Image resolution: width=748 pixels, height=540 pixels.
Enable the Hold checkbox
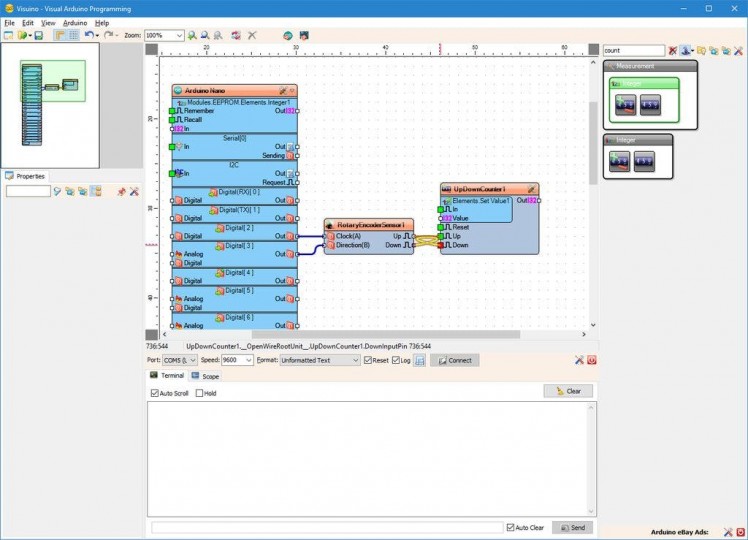199,393
